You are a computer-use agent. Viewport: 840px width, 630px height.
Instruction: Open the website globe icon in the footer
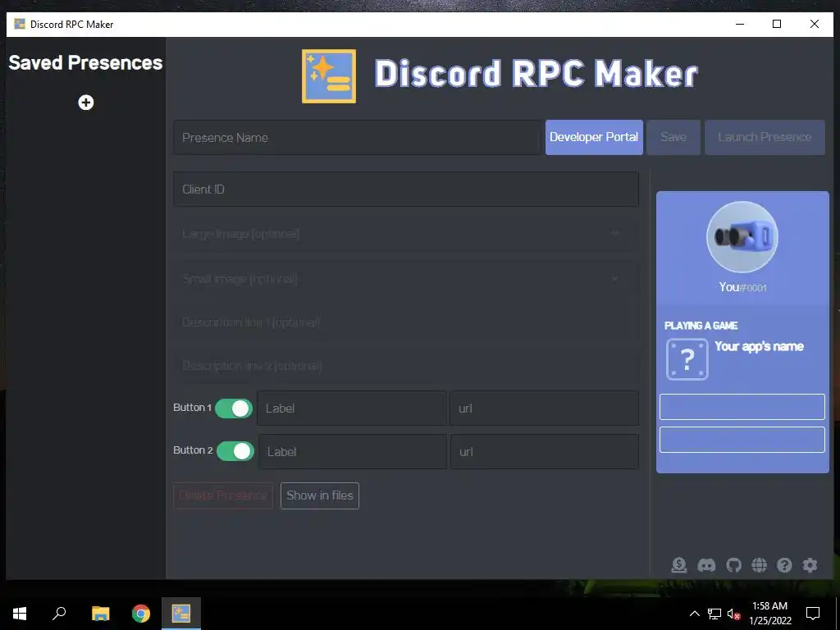click(759, 564)
